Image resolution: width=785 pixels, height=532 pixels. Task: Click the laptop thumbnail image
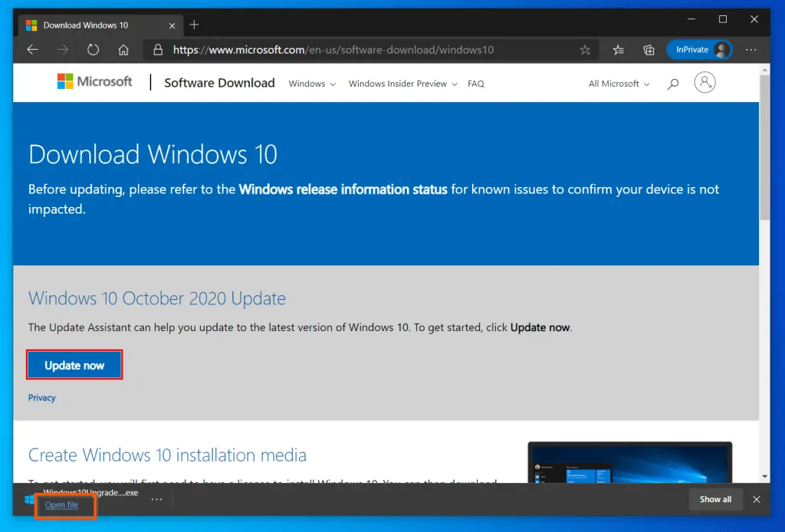point(630,462)
